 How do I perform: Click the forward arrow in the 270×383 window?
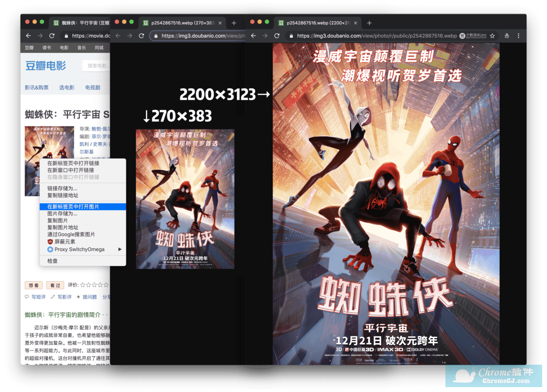129,36
